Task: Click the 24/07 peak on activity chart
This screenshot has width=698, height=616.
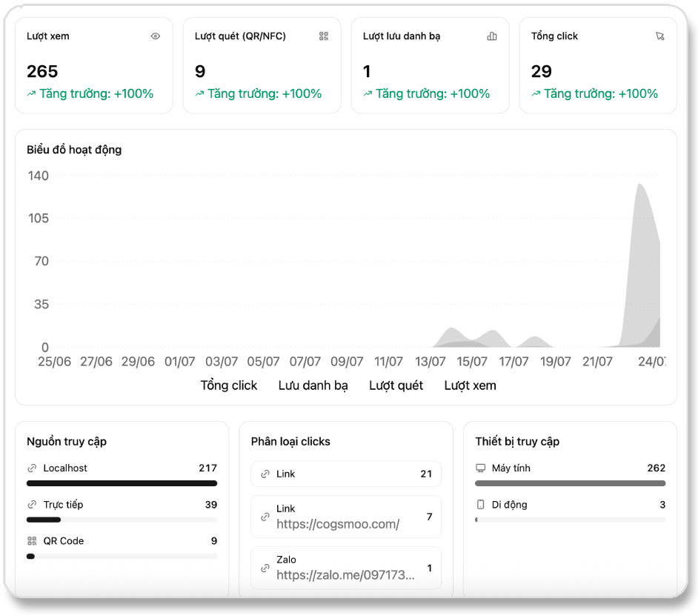Action: tap(640, 185)
